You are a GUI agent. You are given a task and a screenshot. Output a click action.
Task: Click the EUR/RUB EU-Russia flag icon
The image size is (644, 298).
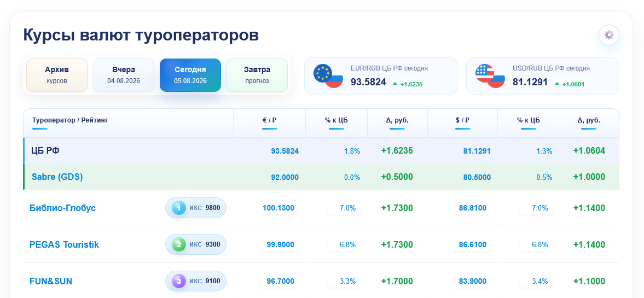tap(328, 76)
